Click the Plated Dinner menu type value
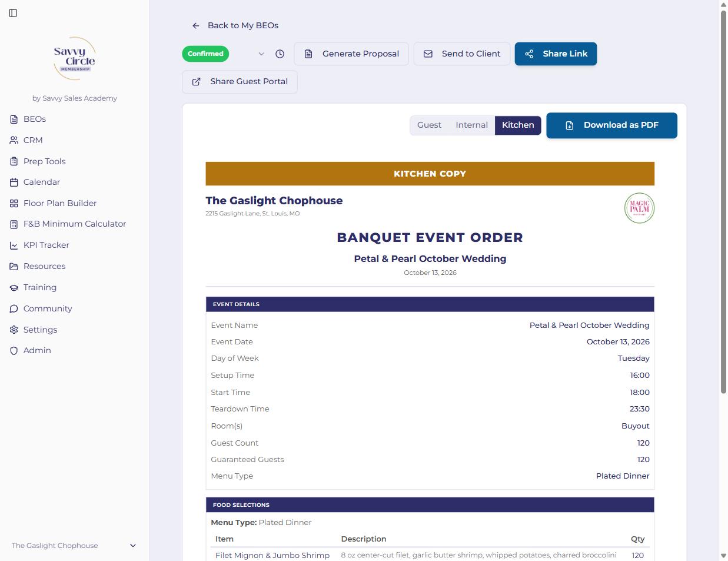 (623, 476)
